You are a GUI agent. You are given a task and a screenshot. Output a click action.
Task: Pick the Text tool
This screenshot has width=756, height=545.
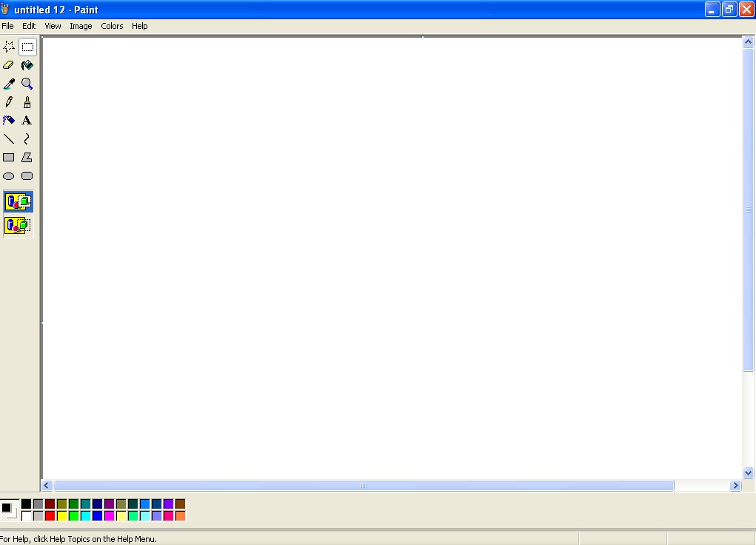pyautogui.click(x=27, y=120)
